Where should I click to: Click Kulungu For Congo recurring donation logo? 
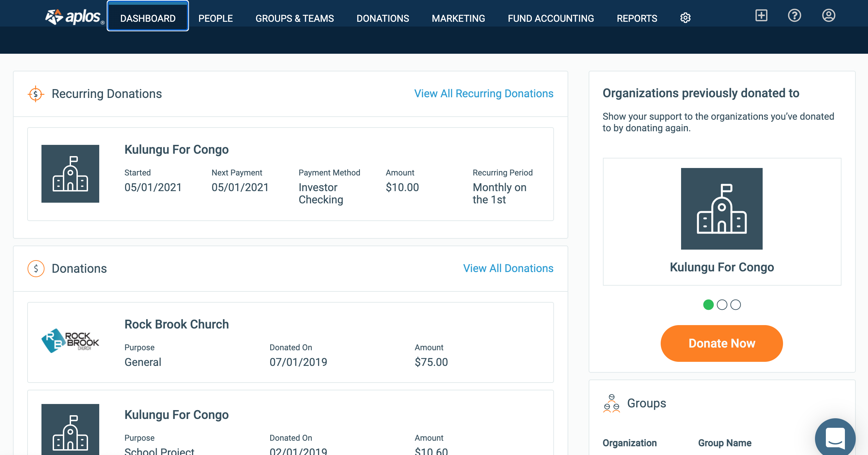click(70, 174)
